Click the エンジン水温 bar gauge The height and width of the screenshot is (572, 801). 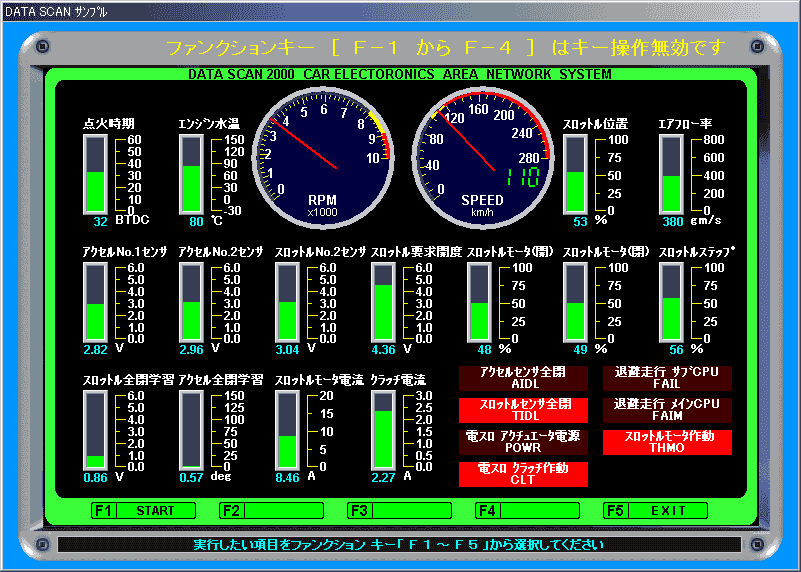click(x=192, y=174)
